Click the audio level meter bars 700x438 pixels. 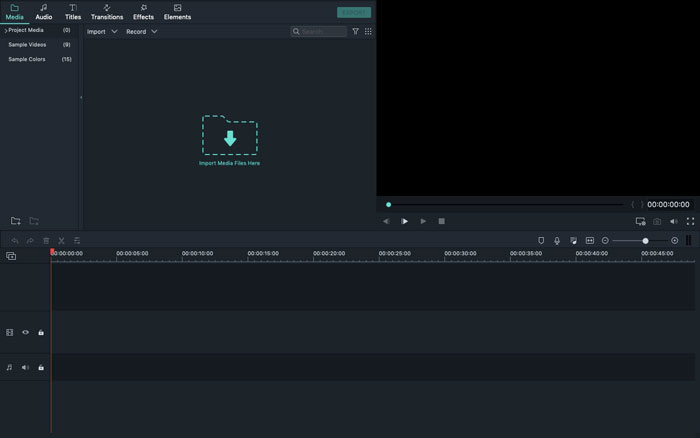(689, 241)
